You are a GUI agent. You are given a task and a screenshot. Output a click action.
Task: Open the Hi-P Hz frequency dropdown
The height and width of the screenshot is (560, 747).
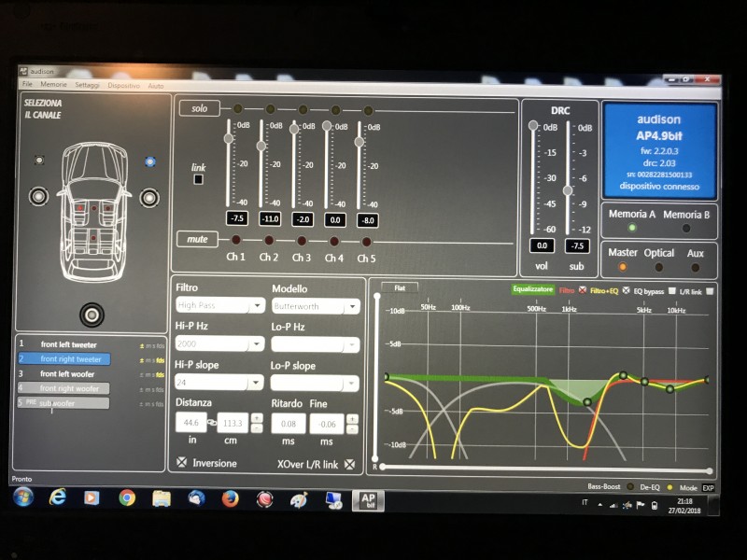click(x=219, y=343)
